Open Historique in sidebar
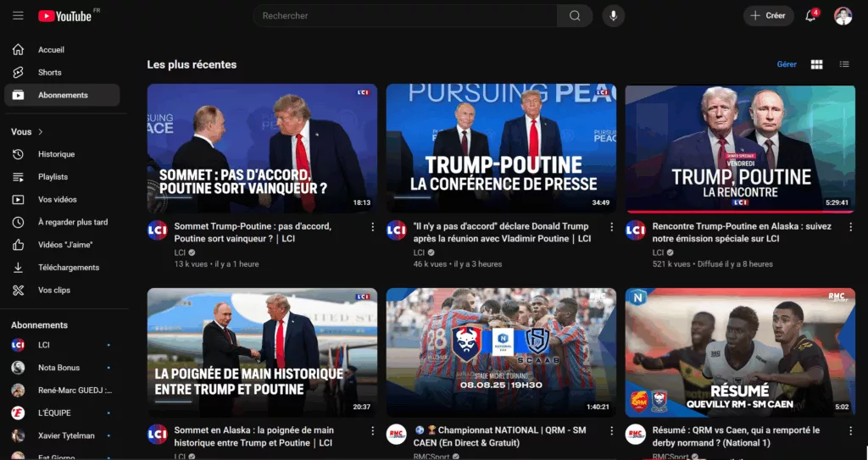This screenshot has width=868, height=460. (x=62, y=154)
